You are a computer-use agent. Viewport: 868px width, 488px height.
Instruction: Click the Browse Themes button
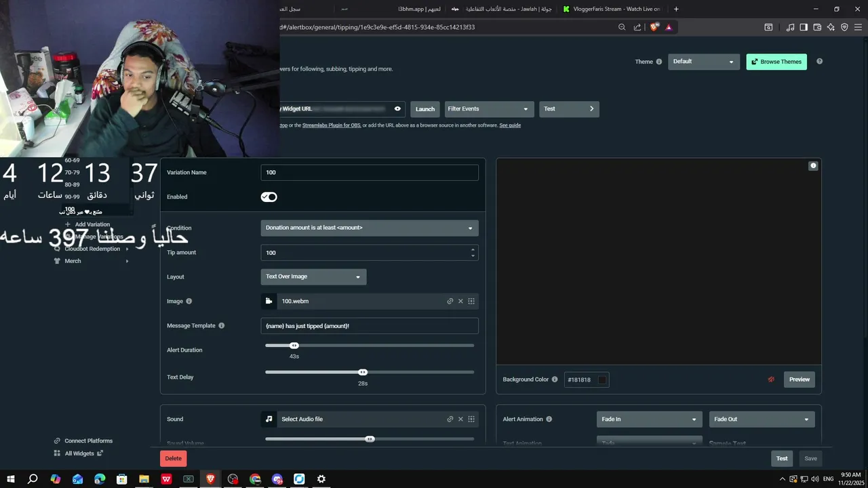click(x=776, y=62)
